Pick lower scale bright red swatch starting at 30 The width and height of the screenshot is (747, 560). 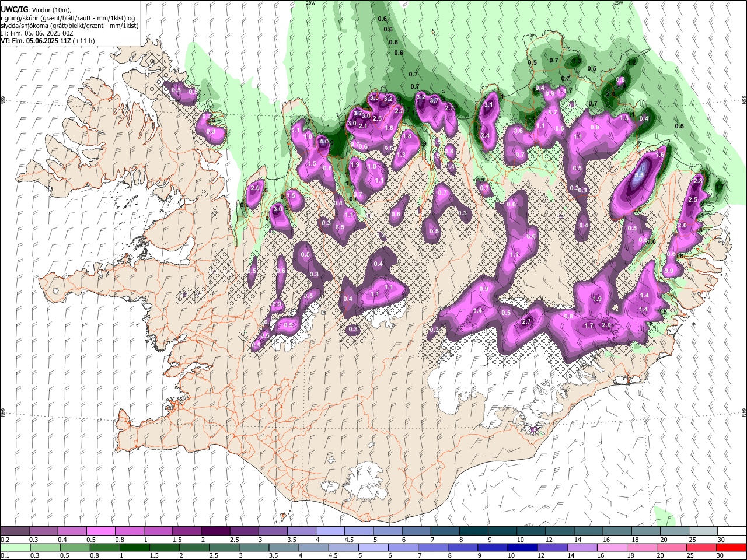click(x=732, y=547)
